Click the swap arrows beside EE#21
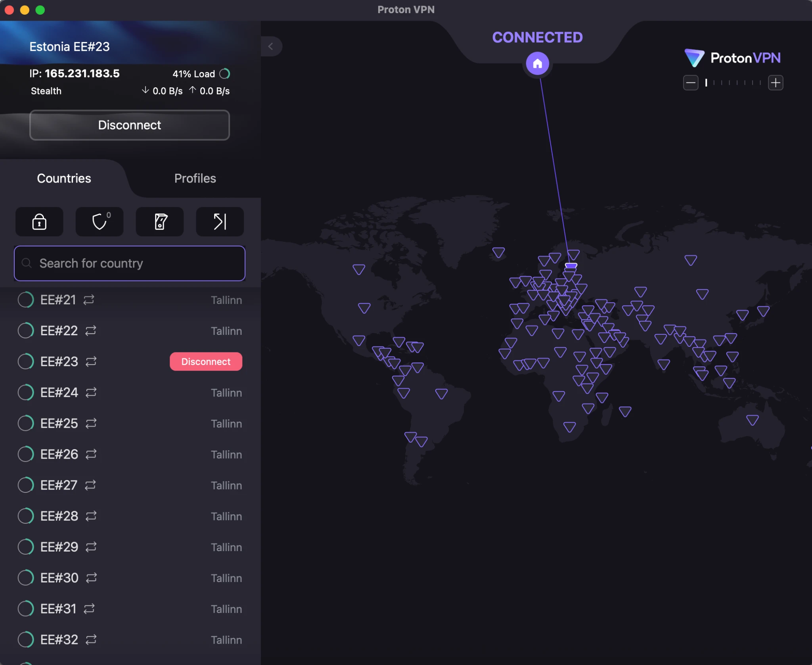812x665 pixels. 90,300
